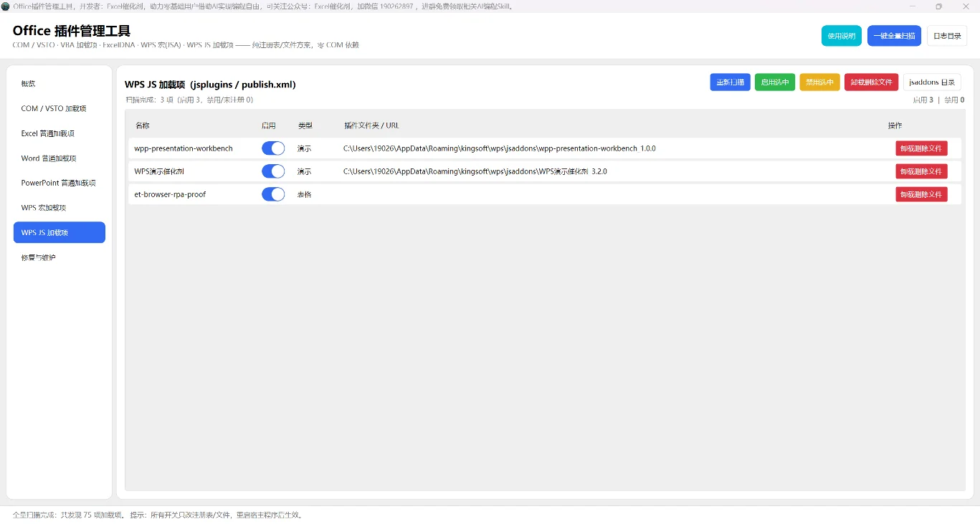Start 一键全量扫描 full scan

(894, 36)
